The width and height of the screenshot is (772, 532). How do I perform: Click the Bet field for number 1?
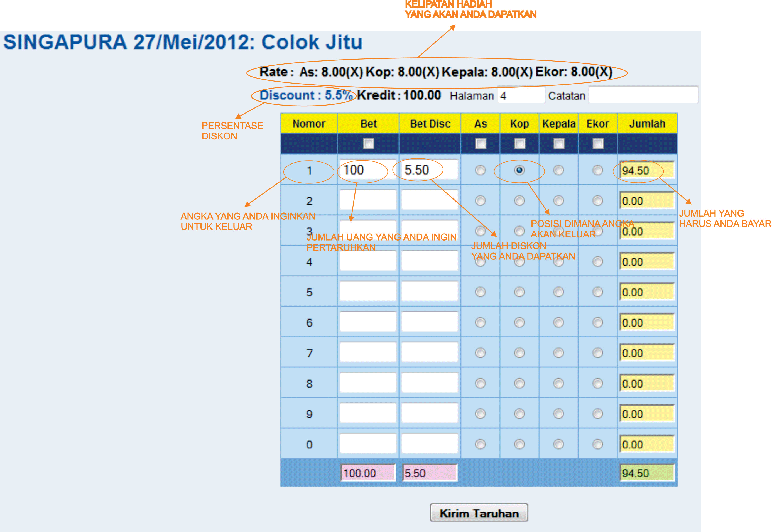point(368,170)
